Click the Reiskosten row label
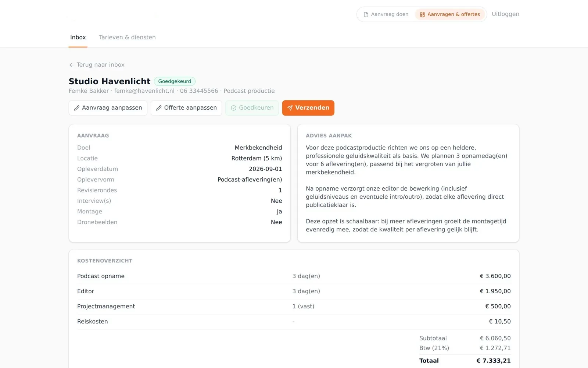Image resolution: width=588 pixels, height=368 pixels. coord(93,321)
